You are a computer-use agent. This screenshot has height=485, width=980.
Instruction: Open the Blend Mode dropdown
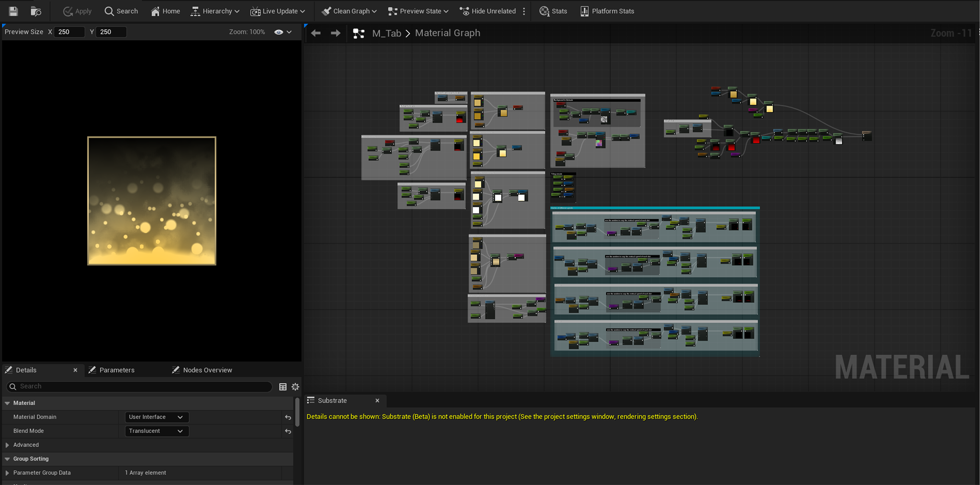(x=156, y=431)
